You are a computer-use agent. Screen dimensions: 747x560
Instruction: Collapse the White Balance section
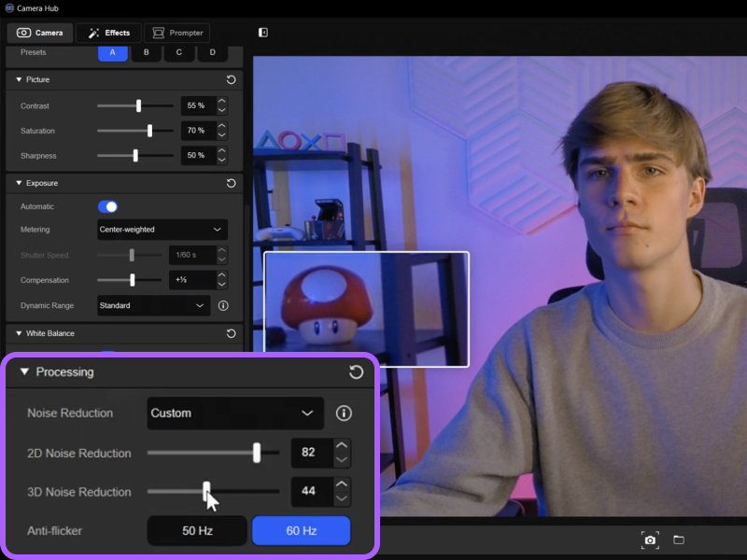click(x=19, y=333)
